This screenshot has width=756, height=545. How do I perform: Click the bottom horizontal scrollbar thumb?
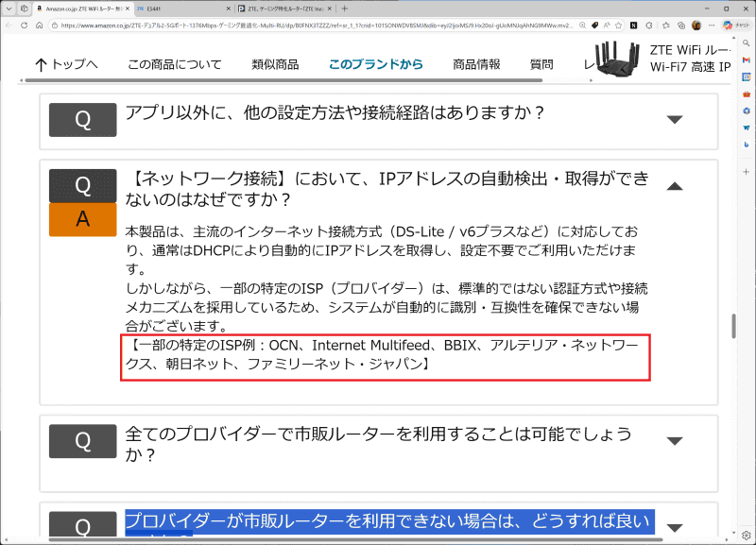pos(356,539)
